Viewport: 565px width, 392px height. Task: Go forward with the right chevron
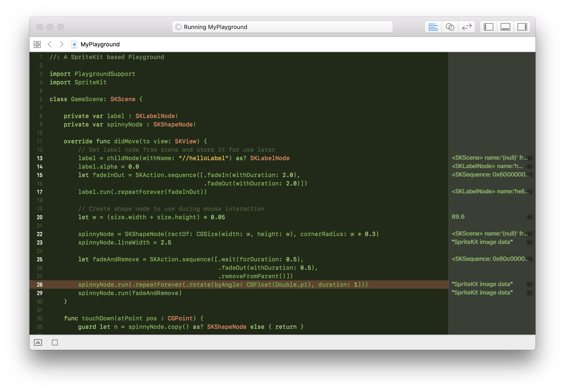click(61, 44)
